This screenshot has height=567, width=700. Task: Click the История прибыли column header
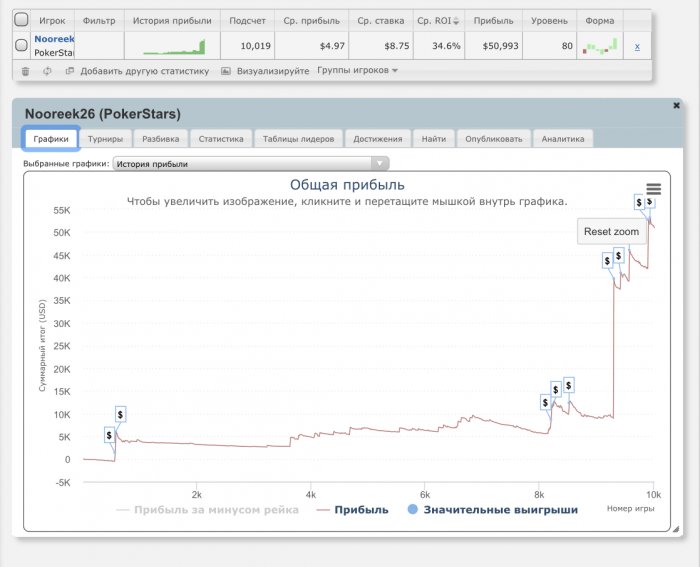tap(172, 21)
